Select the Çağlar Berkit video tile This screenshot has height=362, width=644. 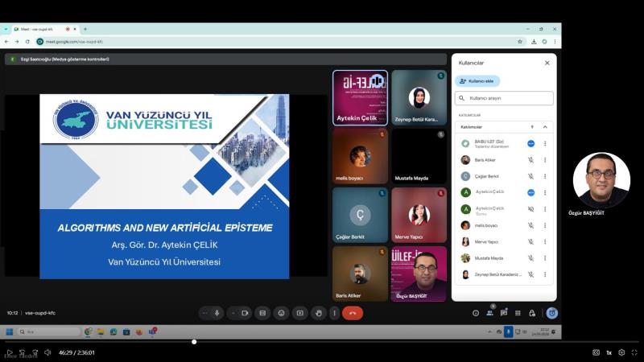coord(360,215)
